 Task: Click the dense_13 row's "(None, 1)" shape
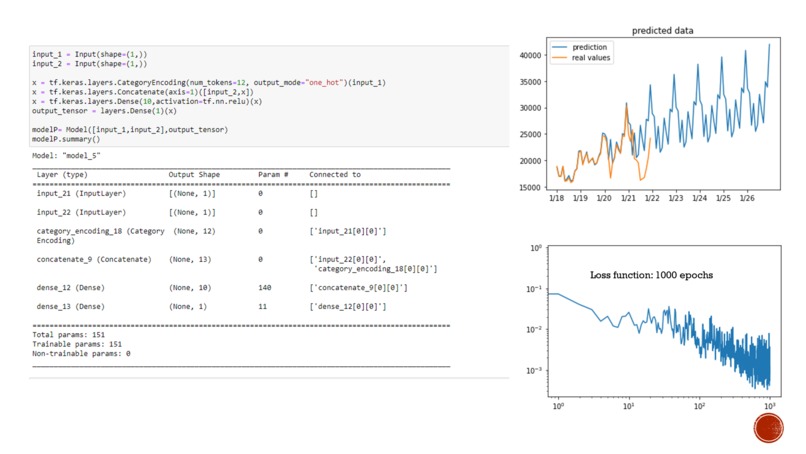pos(188,306)
